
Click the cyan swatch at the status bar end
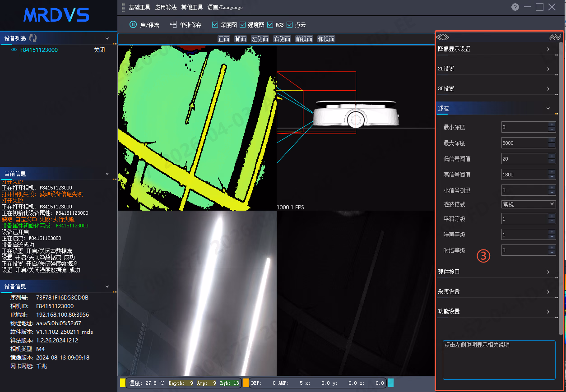point(391,383)
